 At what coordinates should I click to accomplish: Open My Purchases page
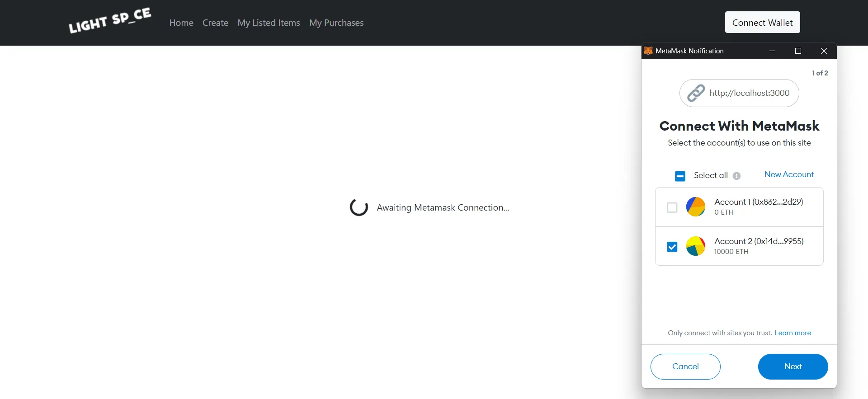(x=336, y=23)
